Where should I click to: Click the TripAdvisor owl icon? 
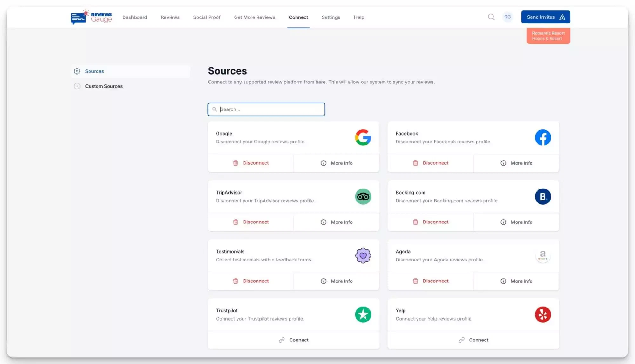363,196
